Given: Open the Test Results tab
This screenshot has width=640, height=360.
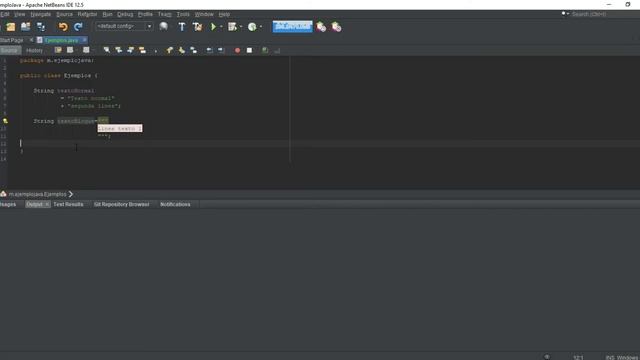Looking at the screenshot, I should pos(69,204).
